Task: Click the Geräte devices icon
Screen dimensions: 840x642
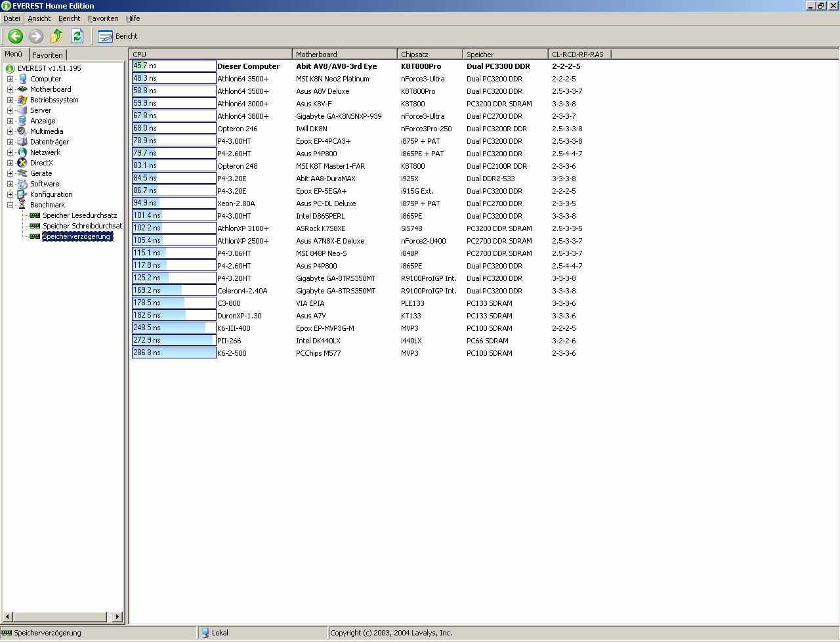Action: tap(22, 173)
